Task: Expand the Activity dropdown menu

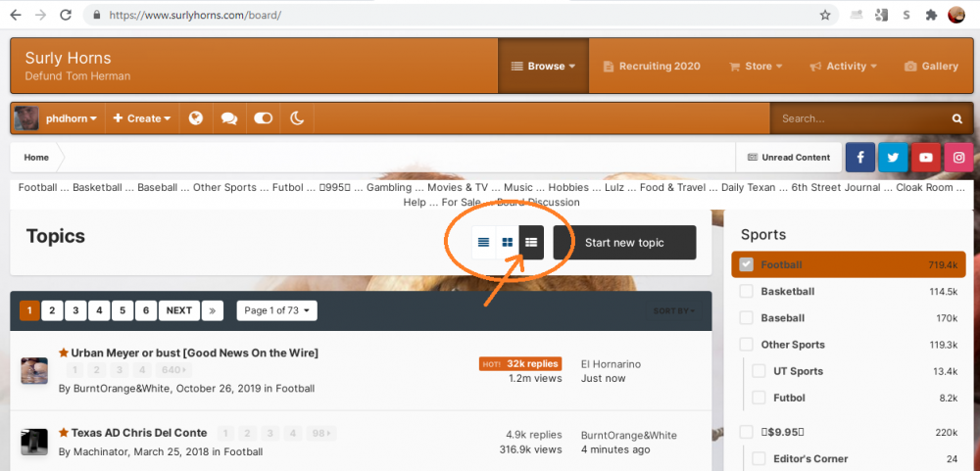Action: [843, 67]
